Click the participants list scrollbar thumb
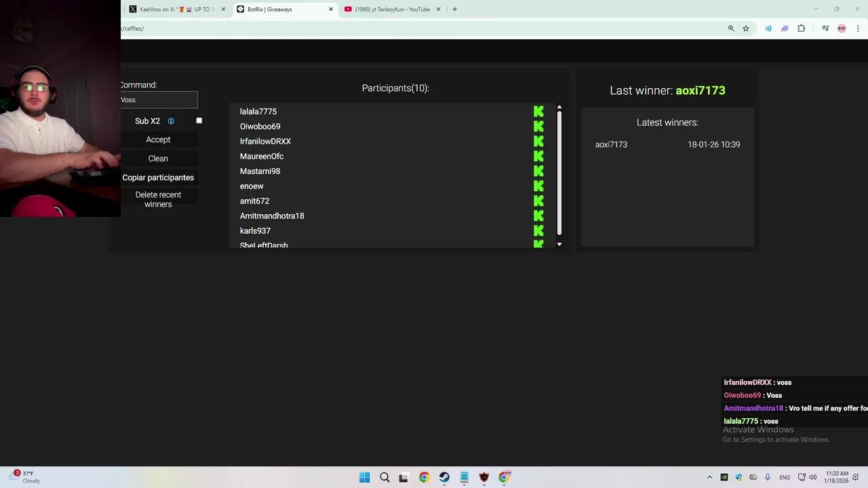Image resolution: width=868 pixels, height=488 pixels. coord(559,173)
